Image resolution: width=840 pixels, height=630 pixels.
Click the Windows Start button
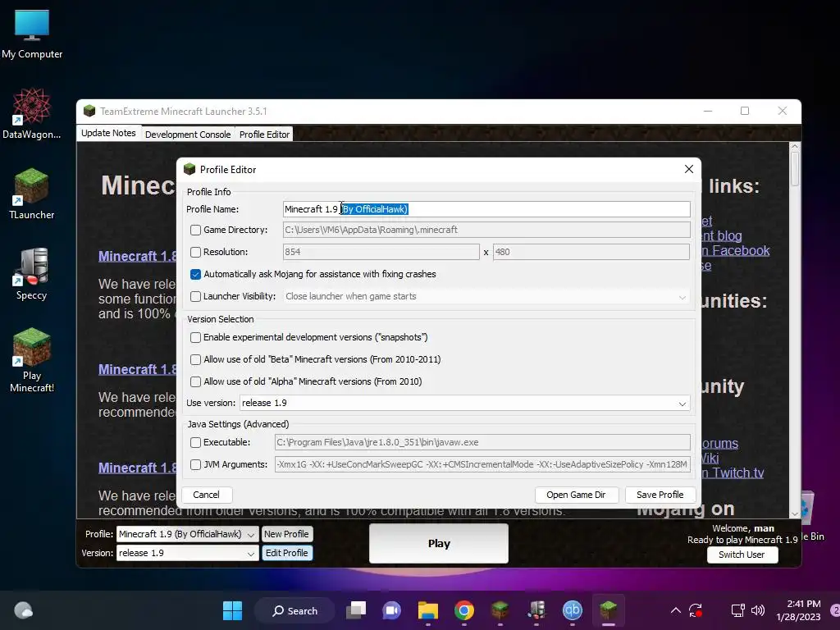tap(232, 610)
